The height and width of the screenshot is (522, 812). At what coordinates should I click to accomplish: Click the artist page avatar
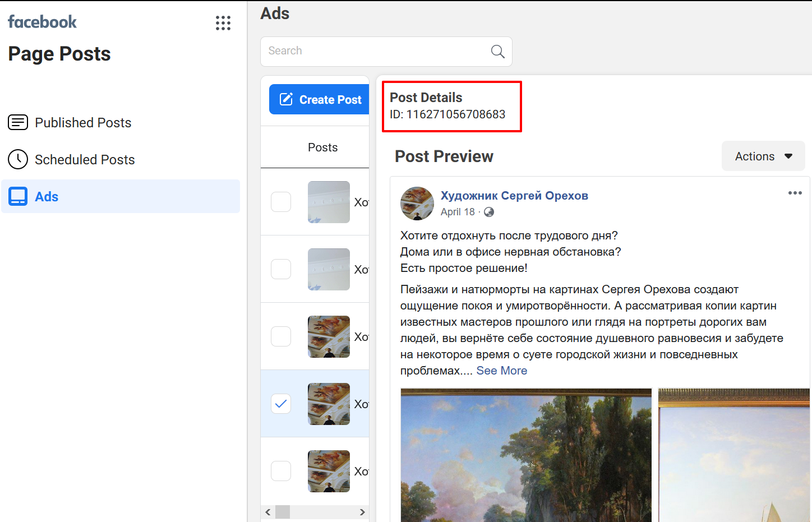417,204
